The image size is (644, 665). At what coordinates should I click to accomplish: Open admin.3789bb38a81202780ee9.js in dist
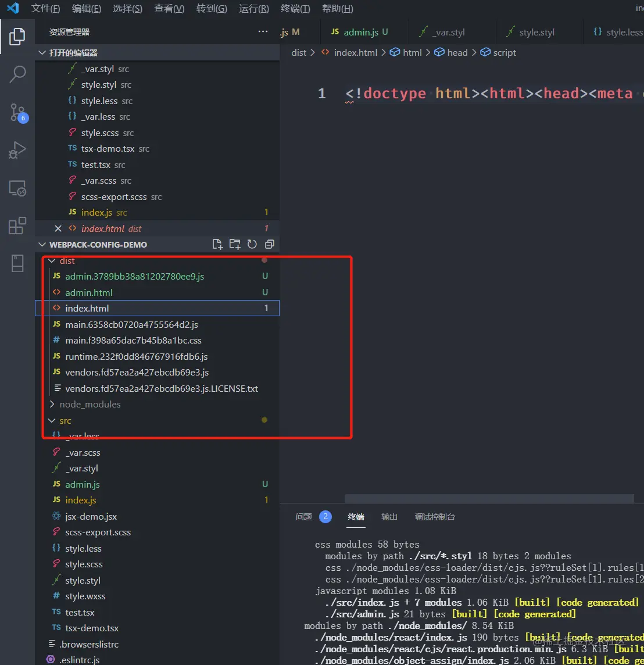[x=157, y=277]
